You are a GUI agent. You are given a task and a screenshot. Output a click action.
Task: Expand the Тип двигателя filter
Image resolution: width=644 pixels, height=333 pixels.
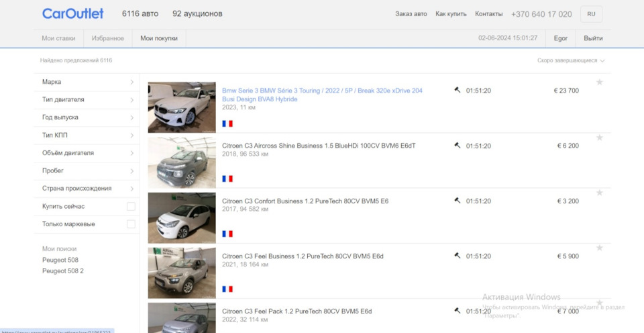point(87,100)
